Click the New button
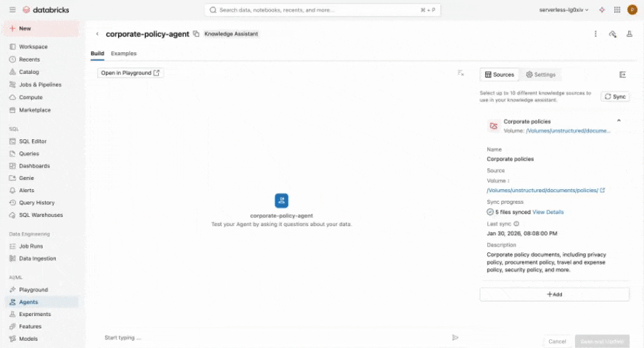 tap(41, 29)
